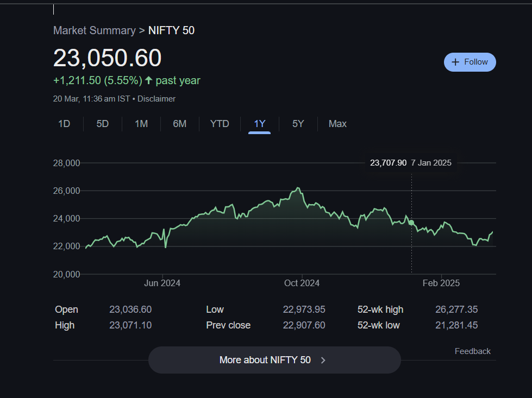Click the active 1Y tab
The width and height of the screenshot is (532, 398).
coord(260,124)
